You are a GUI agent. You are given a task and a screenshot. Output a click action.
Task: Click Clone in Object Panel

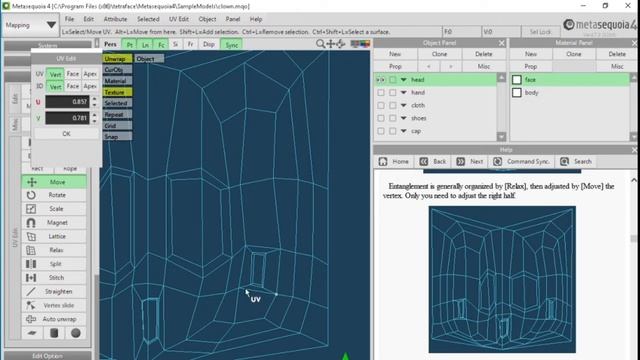click(x=440, y=54)
